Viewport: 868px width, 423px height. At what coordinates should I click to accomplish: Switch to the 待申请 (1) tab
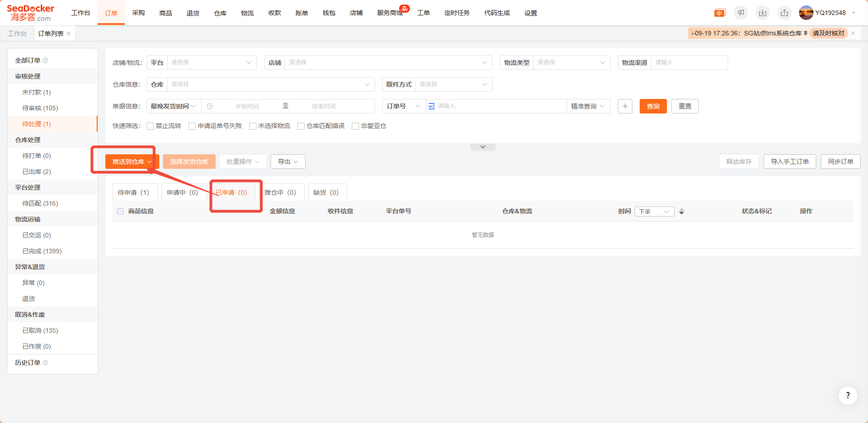pyautogui.click(x=133, y=192)
